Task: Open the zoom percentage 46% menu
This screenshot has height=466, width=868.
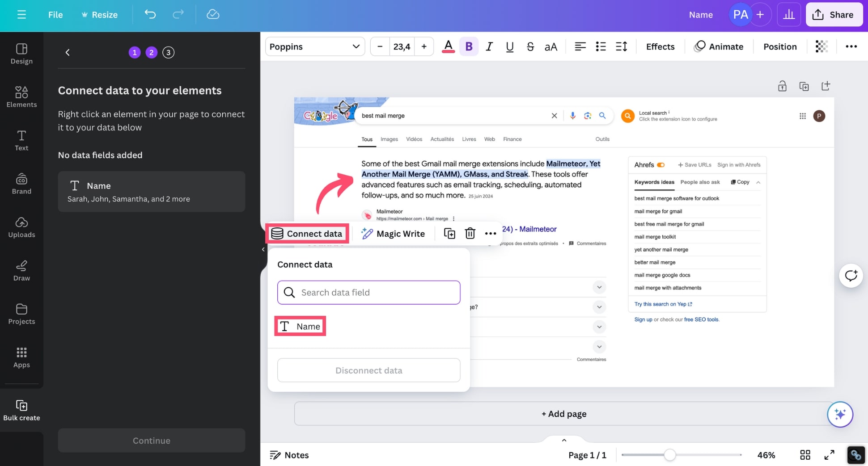Action: pos(766,455)
